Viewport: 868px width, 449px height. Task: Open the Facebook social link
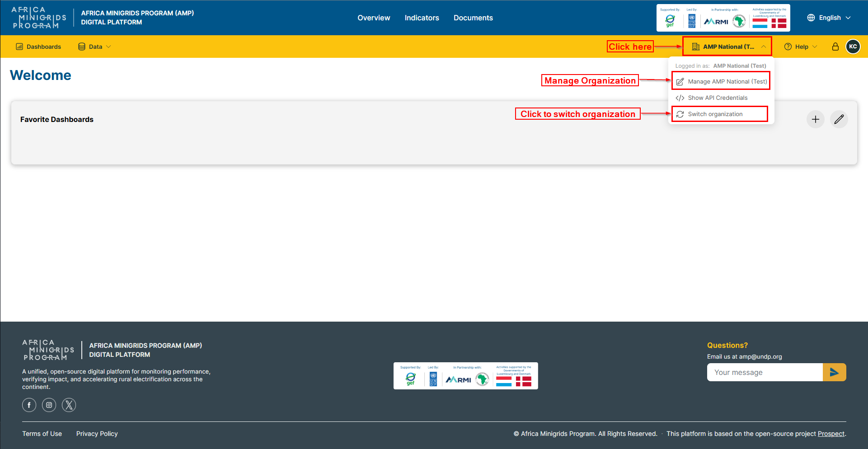tap(29, 405)
